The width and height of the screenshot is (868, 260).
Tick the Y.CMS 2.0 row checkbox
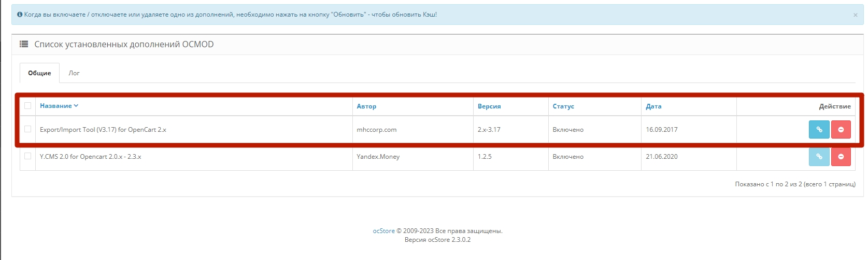pyautogui.click(x=28, y=156)
